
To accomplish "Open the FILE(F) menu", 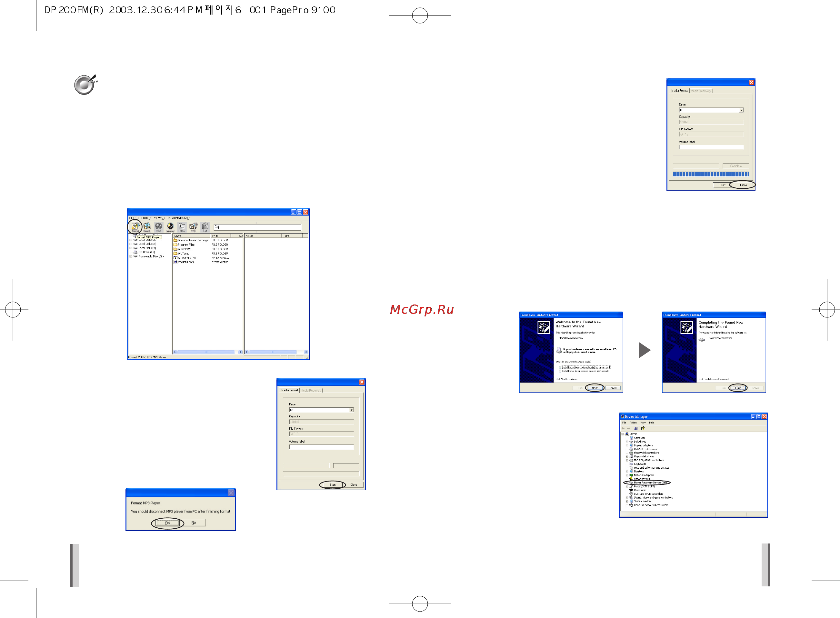I will pyautogui.click(x=134, y=218).
